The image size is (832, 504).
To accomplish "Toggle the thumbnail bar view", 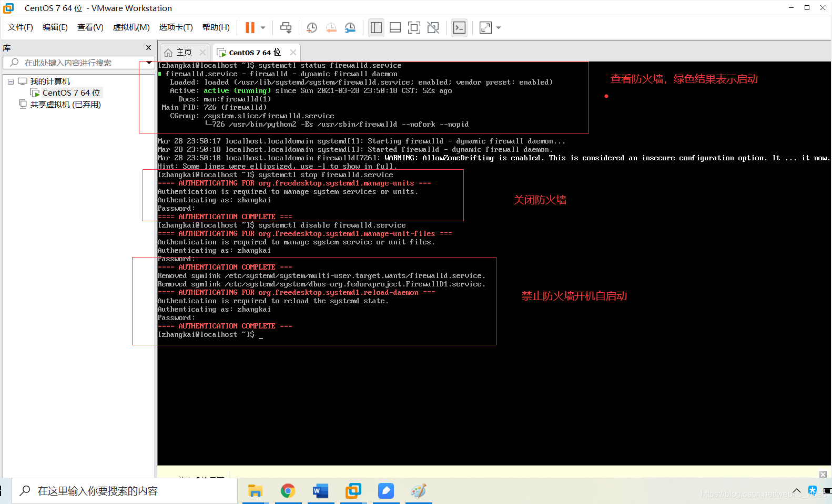I will [395, 27].
